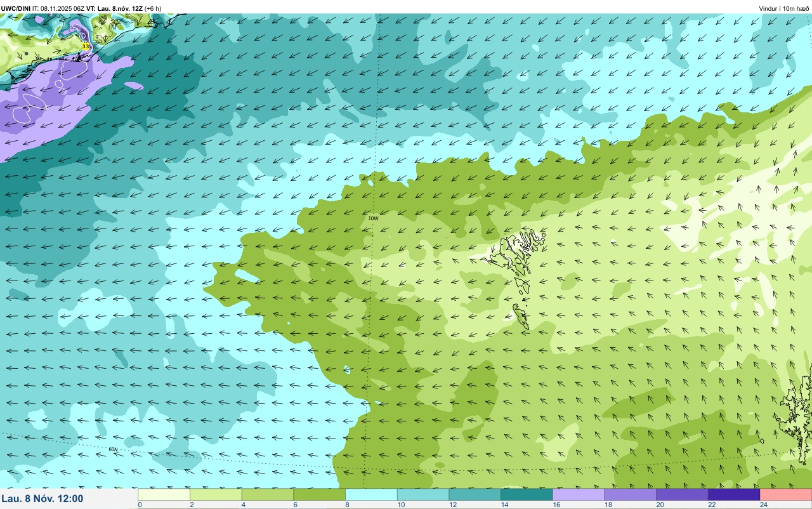Image resolution: width=812 pixels, height=509 pixels.
Task: Click the dark indigo 22–24 legend swatch
Action: [735, 494]
